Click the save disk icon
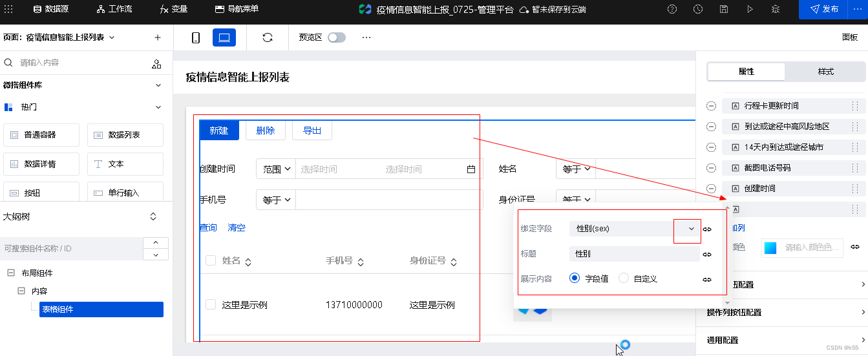Image resolution: width=868 pixels, height=356 pixels. 724,9
